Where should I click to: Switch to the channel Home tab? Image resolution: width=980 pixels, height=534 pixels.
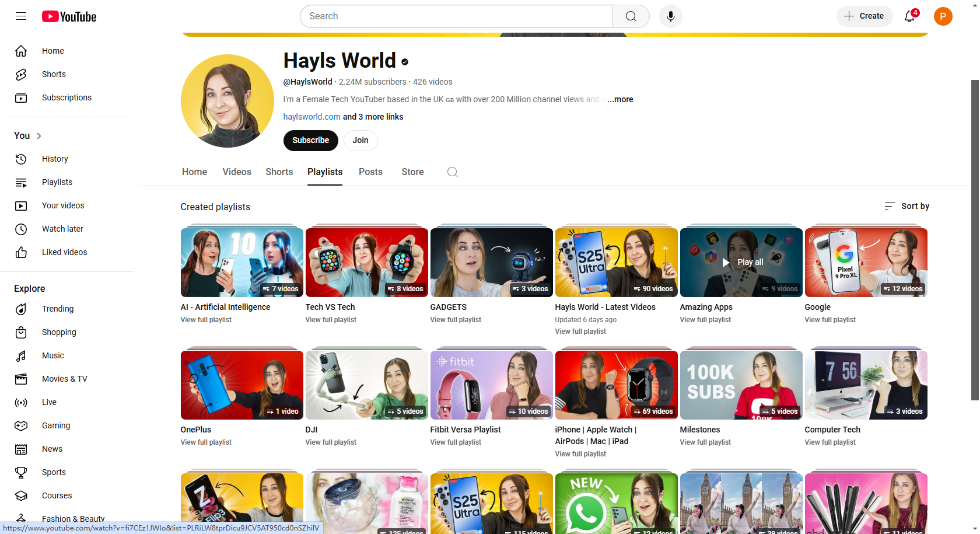coord(194,172)
